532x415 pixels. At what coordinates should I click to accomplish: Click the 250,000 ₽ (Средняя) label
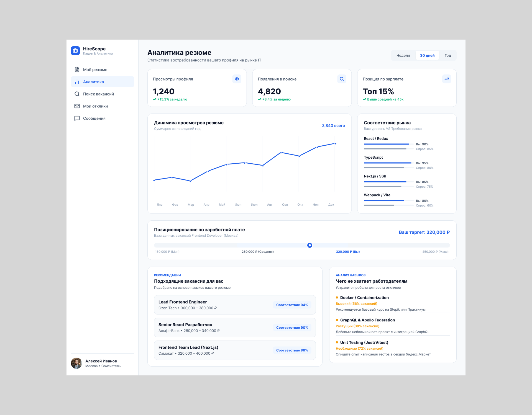point(258,252)
